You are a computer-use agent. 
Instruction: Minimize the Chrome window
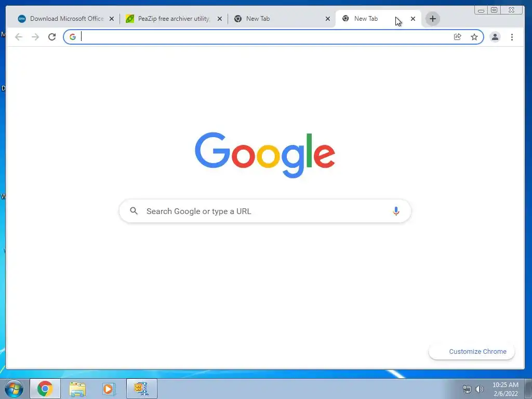(x=481, y=10)
